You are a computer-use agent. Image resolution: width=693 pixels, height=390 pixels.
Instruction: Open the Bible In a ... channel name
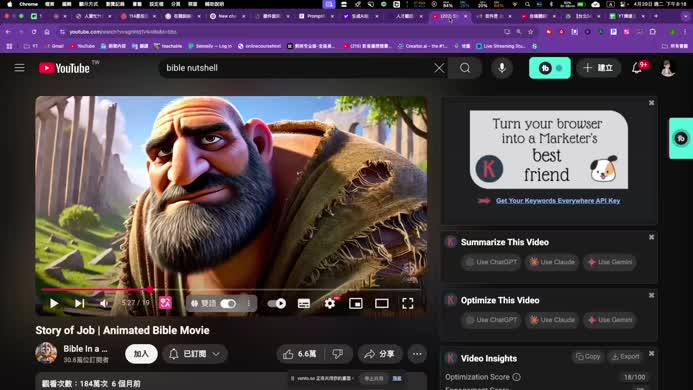(x=85, y=349)
